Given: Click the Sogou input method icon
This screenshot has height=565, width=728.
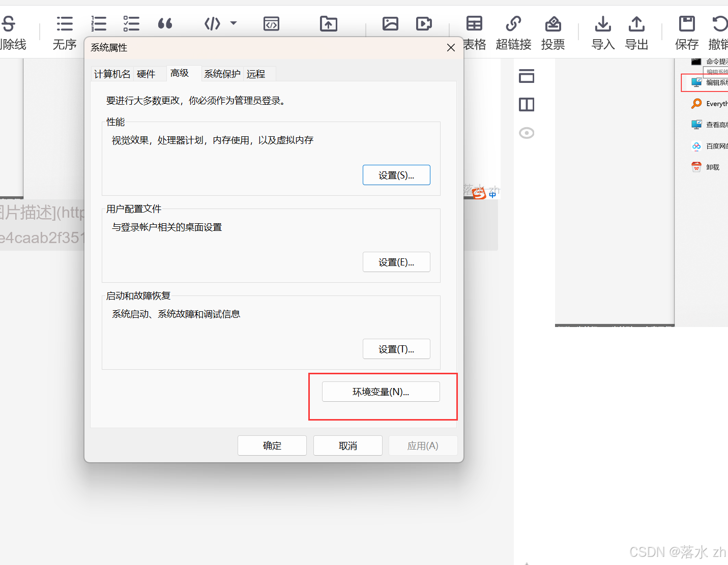Looking at the screenshot, I should [x=479, y=193].
